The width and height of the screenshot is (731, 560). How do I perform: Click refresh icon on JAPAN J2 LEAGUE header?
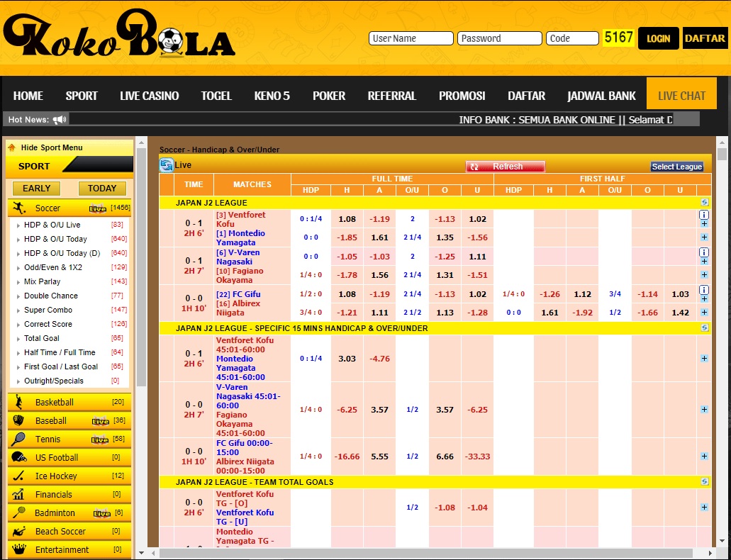705,202
